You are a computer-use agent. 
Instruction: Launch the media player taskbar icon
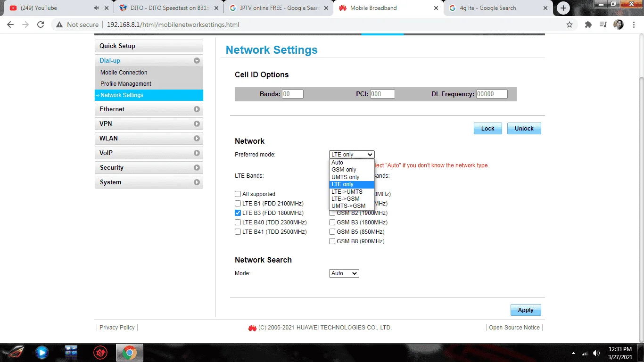click(x=41, y=352)
